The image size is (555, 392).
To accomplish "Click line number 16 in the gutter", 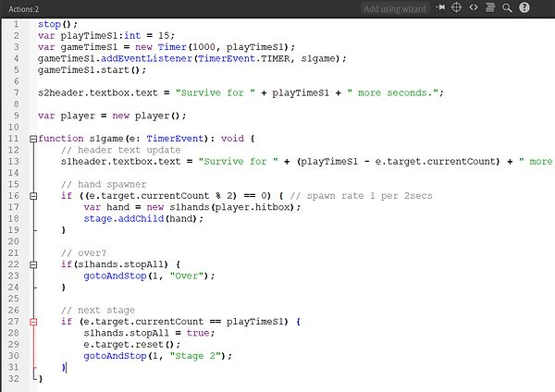I will point(14,196).
